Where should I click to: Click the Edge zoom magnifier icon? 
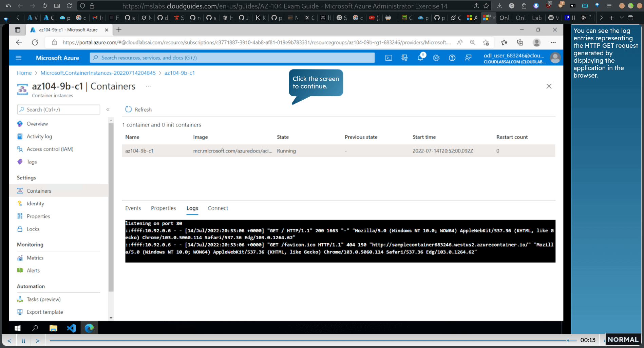(473, 42)
